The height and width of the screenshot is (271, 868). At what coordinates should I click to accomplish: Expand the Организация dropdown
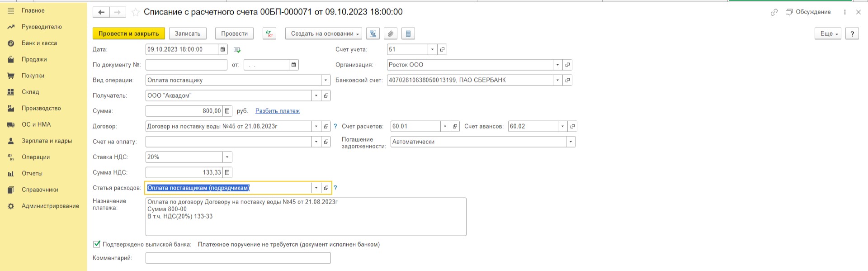pos(558,65)
